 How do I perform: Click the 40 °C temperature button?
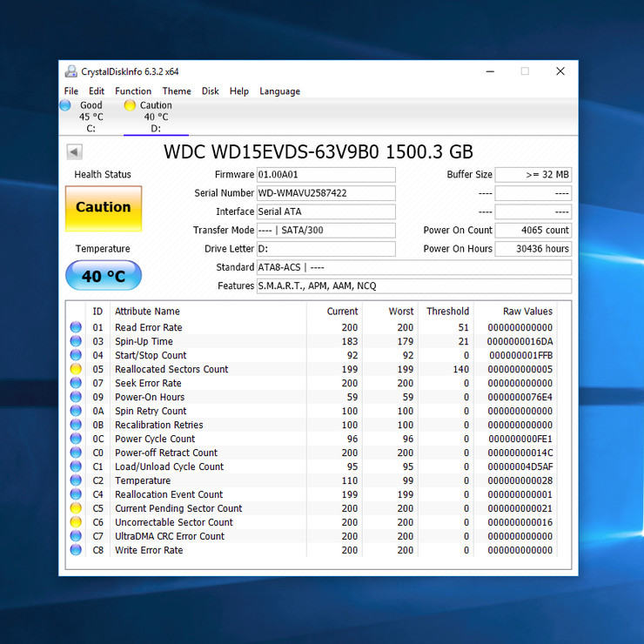click(x=103, y=277)
